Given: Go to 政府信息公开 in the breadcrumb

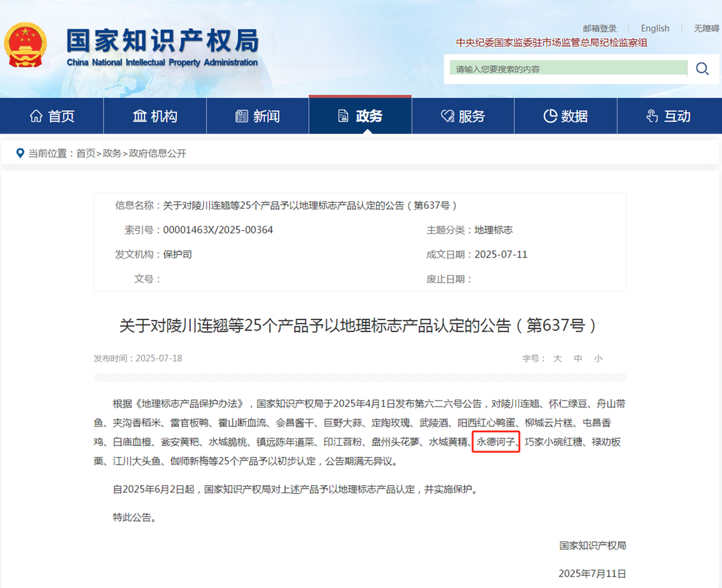Looking at the screenshot, I should click(x=158, y=153).
